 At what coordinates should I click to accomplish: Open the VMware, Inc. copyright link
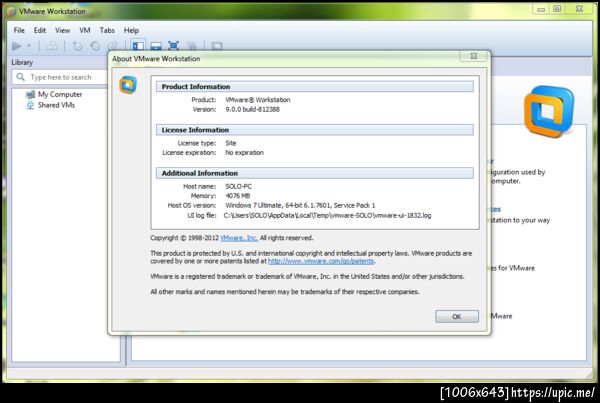pos(239,238)
